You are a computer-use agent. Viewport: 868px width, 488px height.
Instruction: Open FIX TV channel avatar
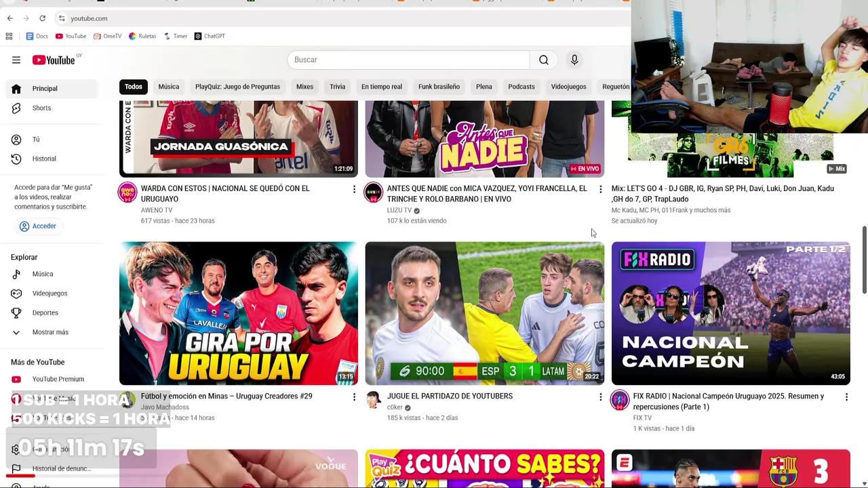tap(620, 400)
